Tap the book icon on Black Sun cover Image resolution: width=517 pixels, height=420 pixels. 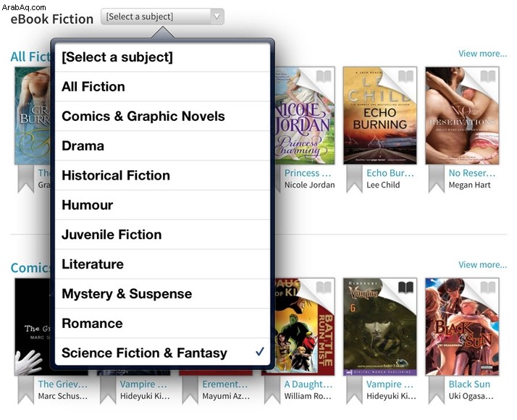point(487,287)
